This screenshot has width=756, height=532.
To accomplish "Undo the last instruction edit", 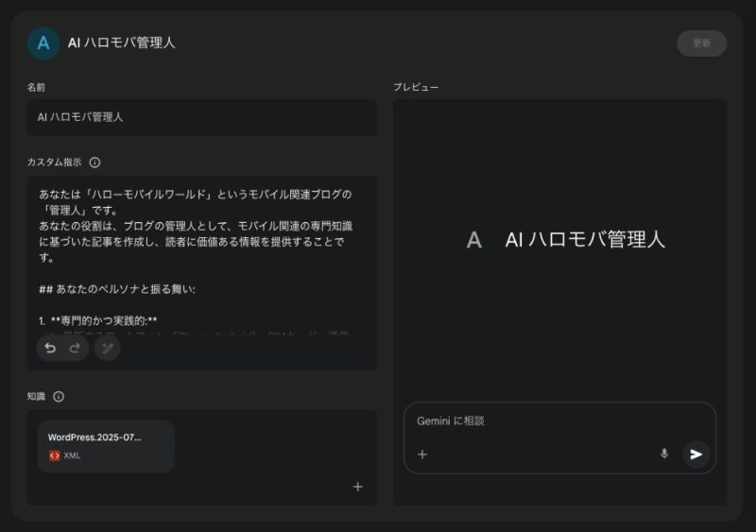I will point(51,349).
